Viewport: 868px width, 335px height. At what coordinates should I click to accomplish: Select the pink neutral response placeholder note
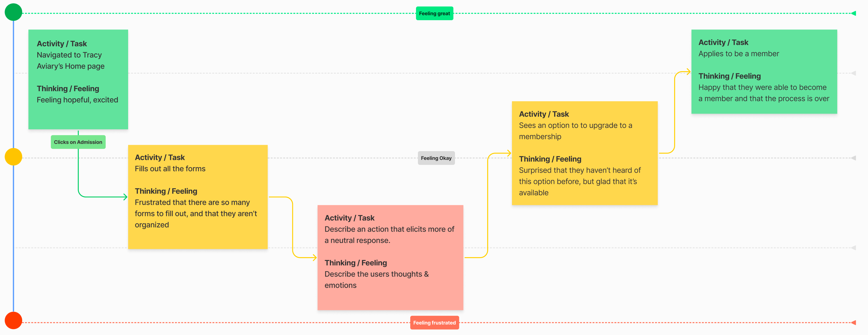pos(390,258)
